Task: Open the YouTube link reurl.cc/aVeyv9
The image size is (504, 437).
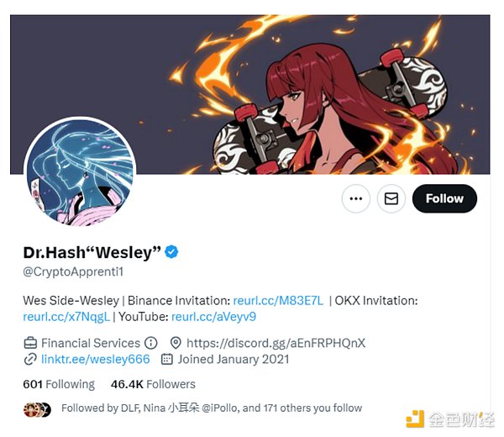Action: [213, 317]
